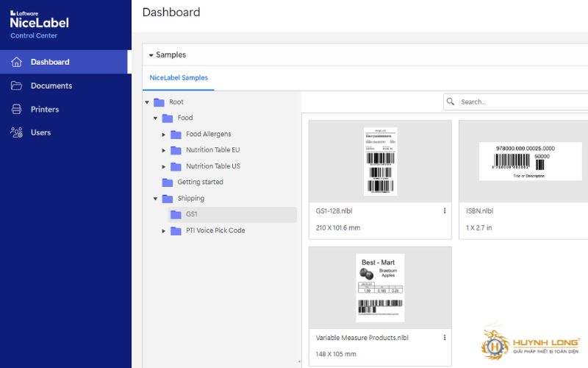
Task: Expand the Nutrition Table EU folder
Action: [164, 150]
